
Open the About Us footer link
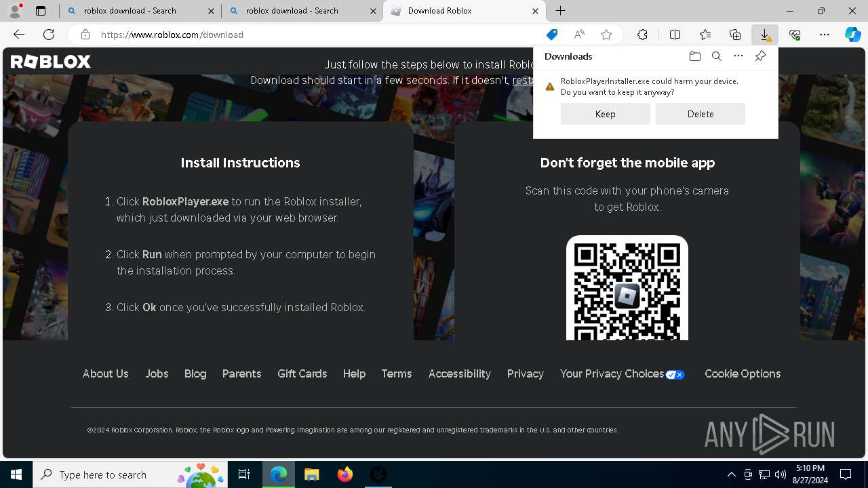point(105,373)
